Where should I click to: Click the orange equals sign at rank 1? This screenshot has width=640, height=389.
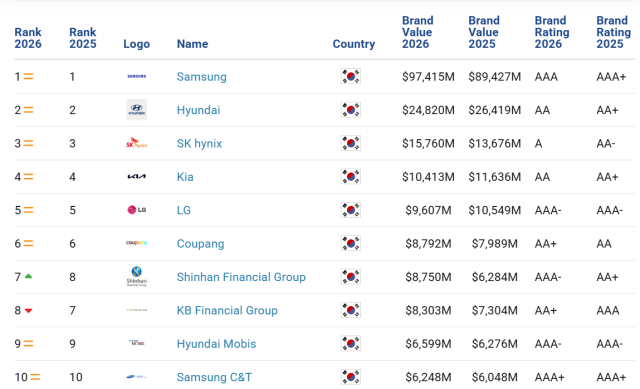tap(28, 76)
